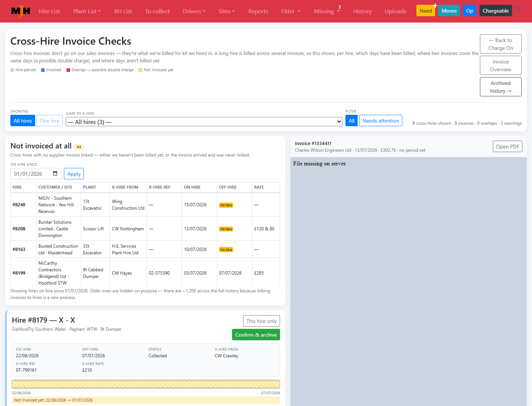
Task: Click the 'File missing on server.' message
Action: pyautogui.click(x=320, y=164)
